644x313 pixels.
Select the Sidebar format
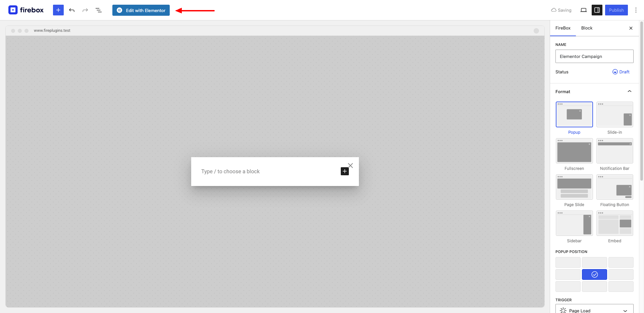click(574, 227)
